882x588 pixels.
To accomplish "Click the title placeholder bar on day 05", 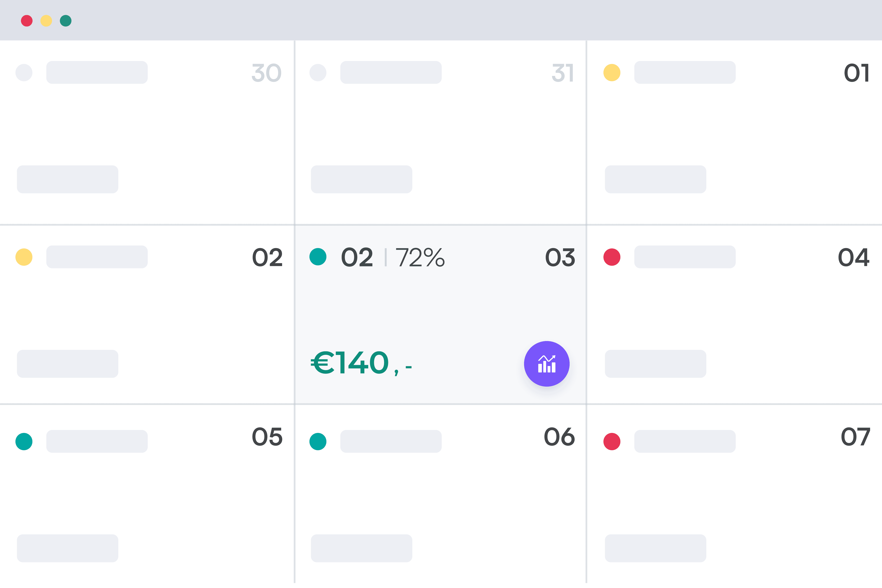I will pyautogui.click(x=97, y=441).
